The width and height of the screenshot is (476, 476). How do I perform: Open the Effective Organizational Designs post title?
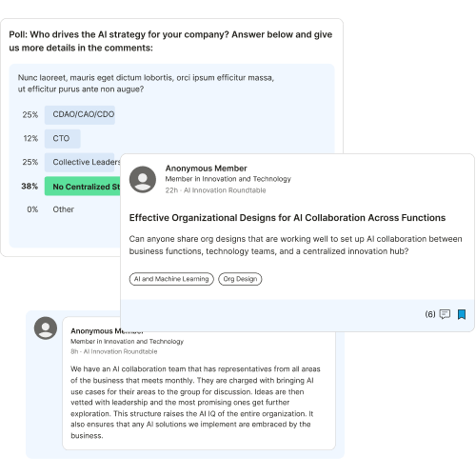tap(288, 218)
